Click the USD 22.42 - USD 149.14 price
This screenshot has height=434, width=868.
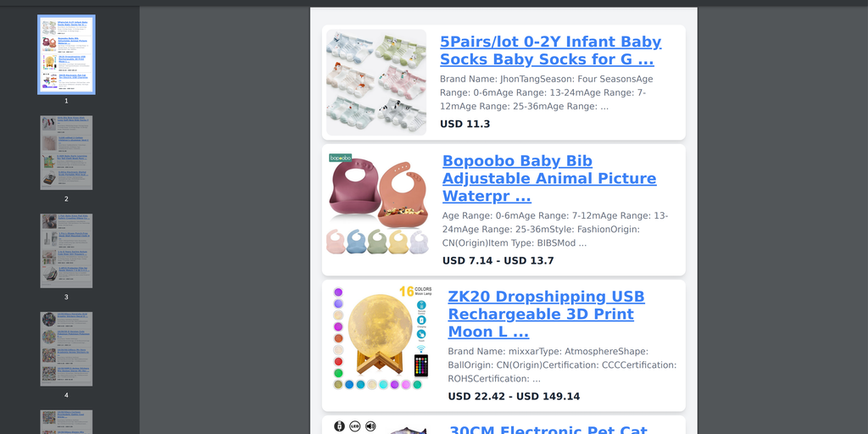tap(514, 397)
